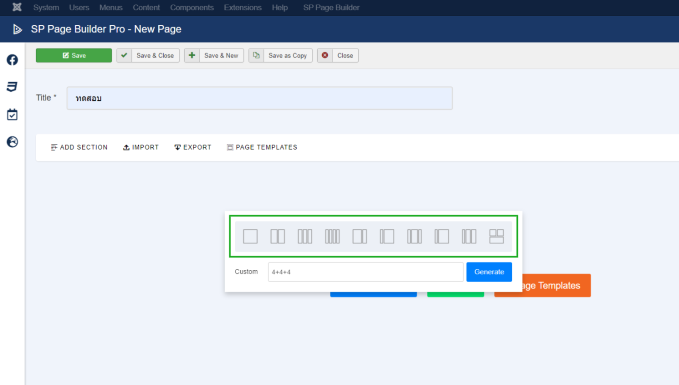The width and height of the screenshot is (679, 385).
Task: Focus the Custom layout input field
Action: [365, 272]
